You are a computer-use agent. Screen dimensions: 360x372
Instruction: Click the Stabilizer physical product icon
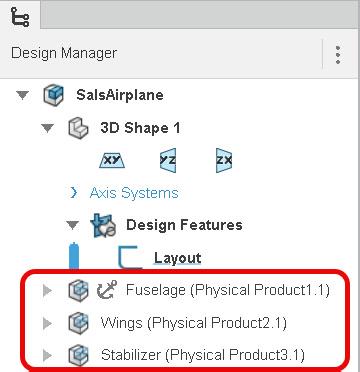pyautogui.click(x=79, y=355)
